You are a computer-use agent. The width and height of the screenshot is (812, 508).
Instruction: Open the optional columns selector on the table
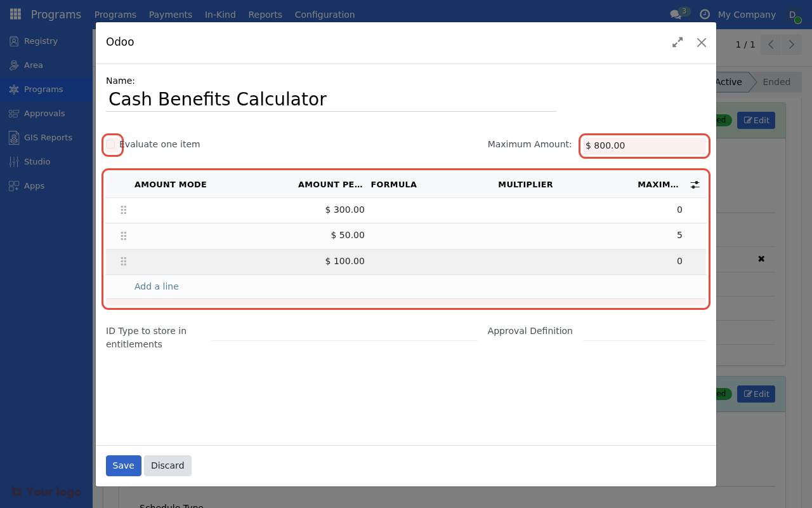pyautogui.click(x=695, y=184)
